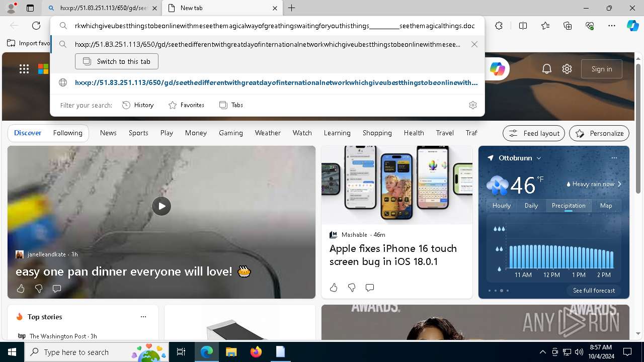This screenshot has height=362, width=644.
Task: Open Copilot sidebar icon
Action: (x=632, y=26)
